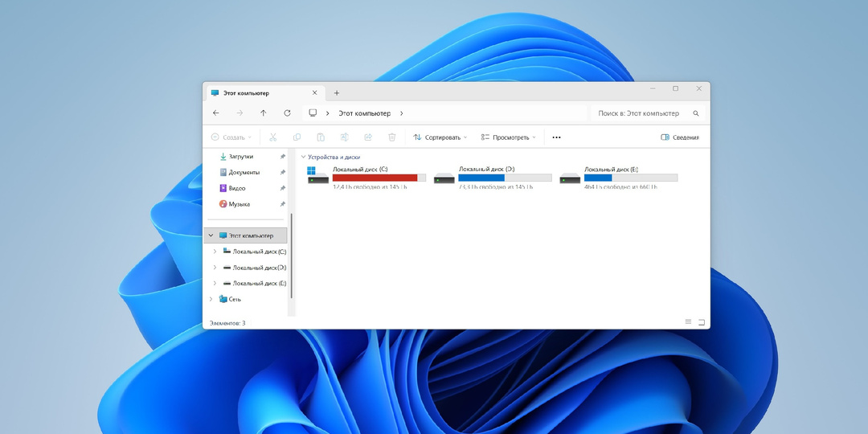Click the breadcrumb chevron before Этот компьютер
This screenshot has width=868, height=434.
(328, 113)
